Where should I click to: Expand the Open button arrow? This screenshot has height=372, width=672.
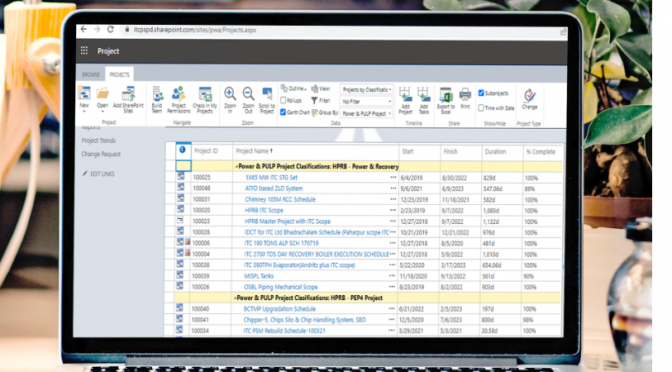pos(102,111)
